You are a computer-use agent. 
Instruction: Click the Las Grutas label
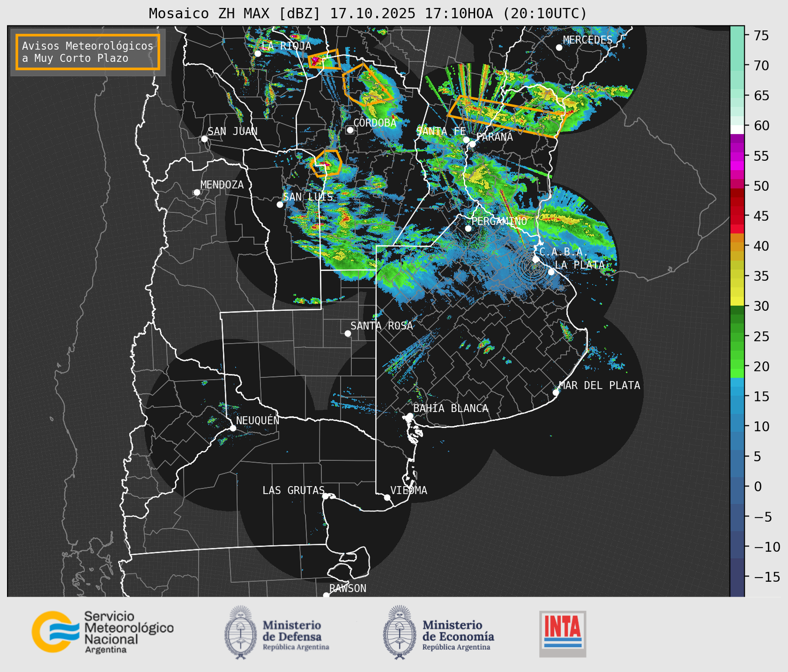(293, 490)
